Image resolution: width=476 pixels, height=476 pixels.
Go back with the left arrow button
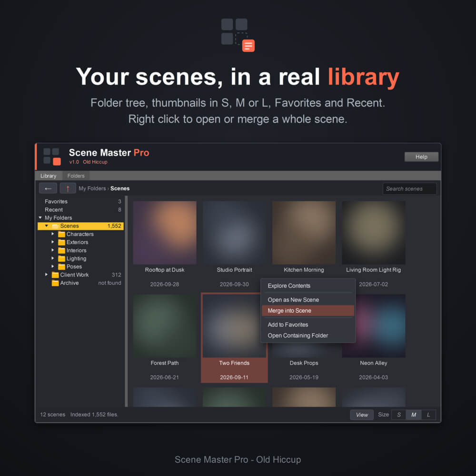tap(48, 188)
